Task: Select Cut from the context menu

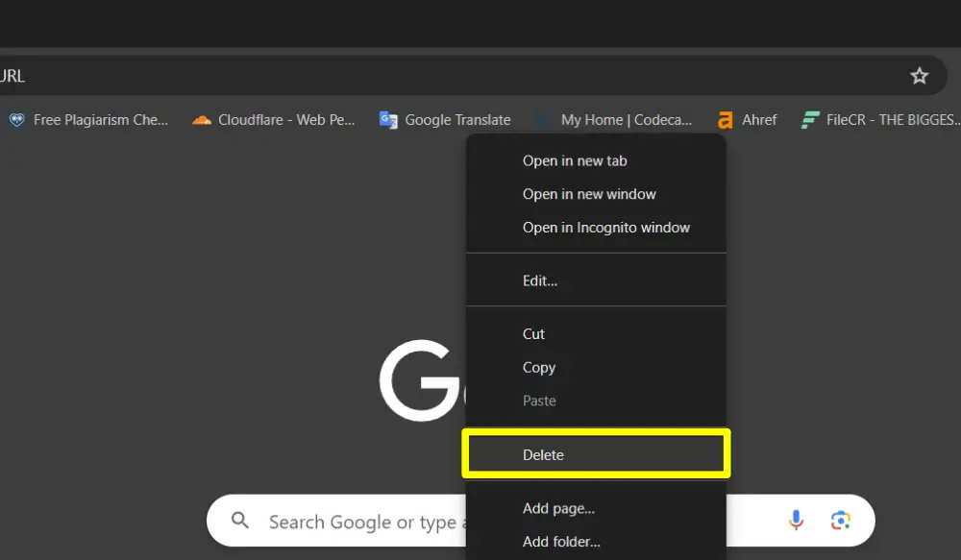Action: tap(533, 333)
